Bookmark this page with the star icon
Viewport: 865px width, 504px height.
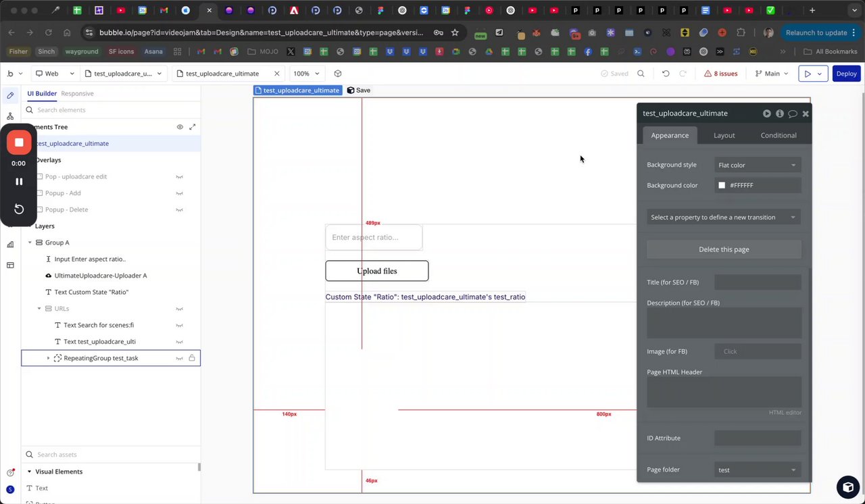(455, 32)
